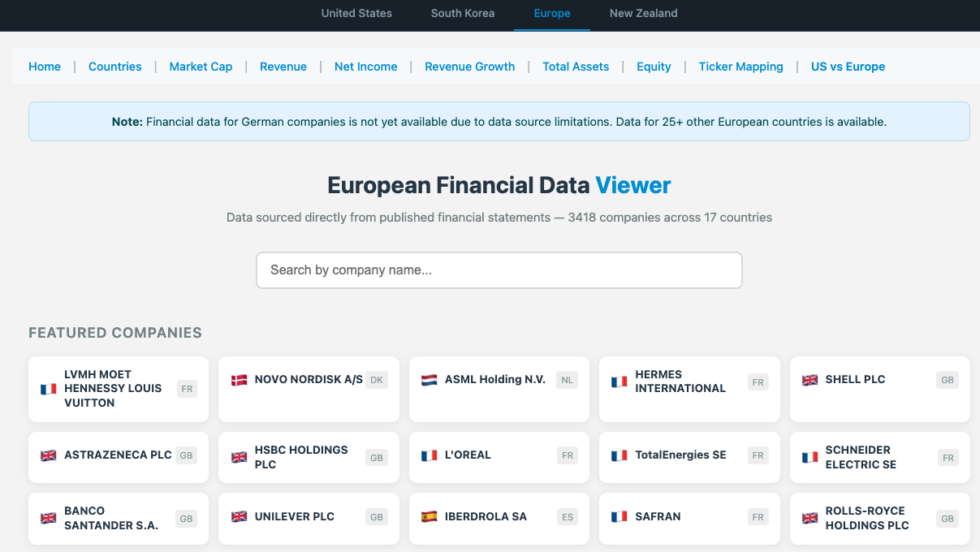Open the Shell PLC card
This screenshot has height=552, width=980.
pyautogui.click(x=880, y=389)
